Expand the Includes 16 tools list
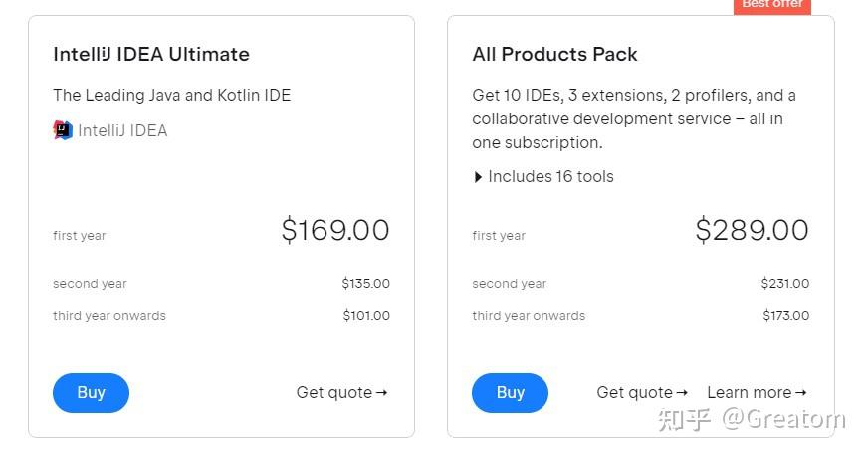This screenshot has height=453, width=868. tap(543, 177)
